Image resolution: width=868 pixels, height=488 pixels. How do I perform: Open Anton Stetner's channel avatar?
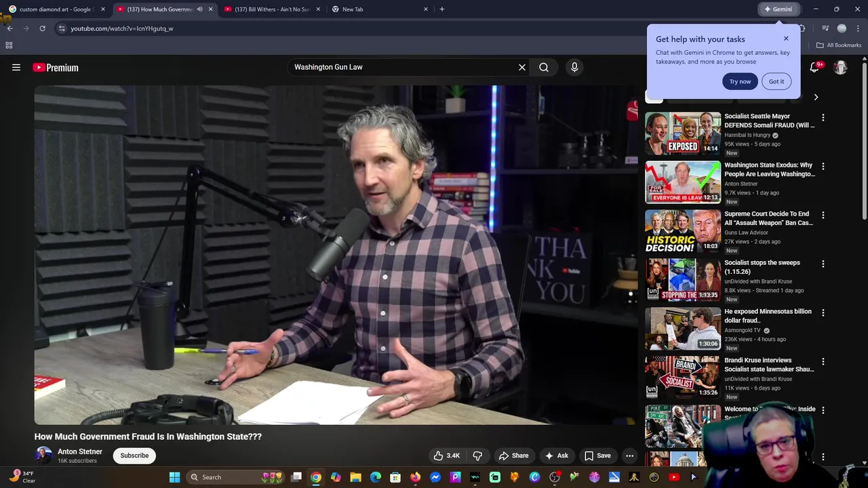[43, 455]
